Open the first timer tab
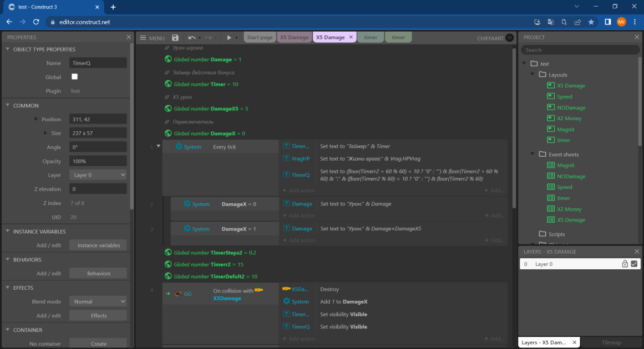The width and height of the screenshot is (644, 349). click(371, 37)
